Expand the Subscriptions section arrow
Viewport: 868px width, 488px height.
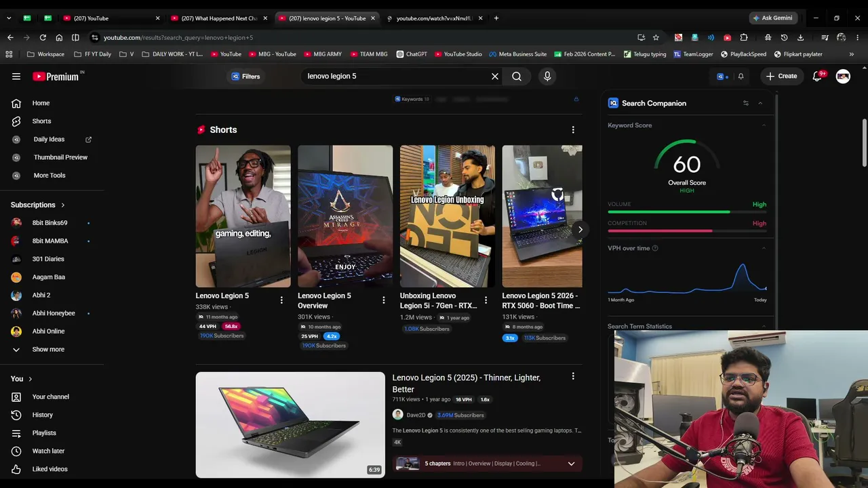coord(63,205)
